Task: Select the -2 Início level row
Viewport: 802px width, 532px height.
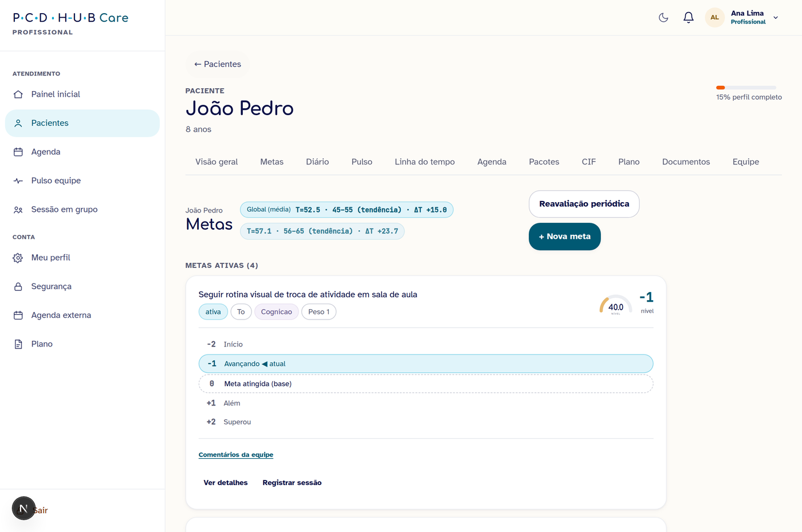Action: tap(426, 344)
